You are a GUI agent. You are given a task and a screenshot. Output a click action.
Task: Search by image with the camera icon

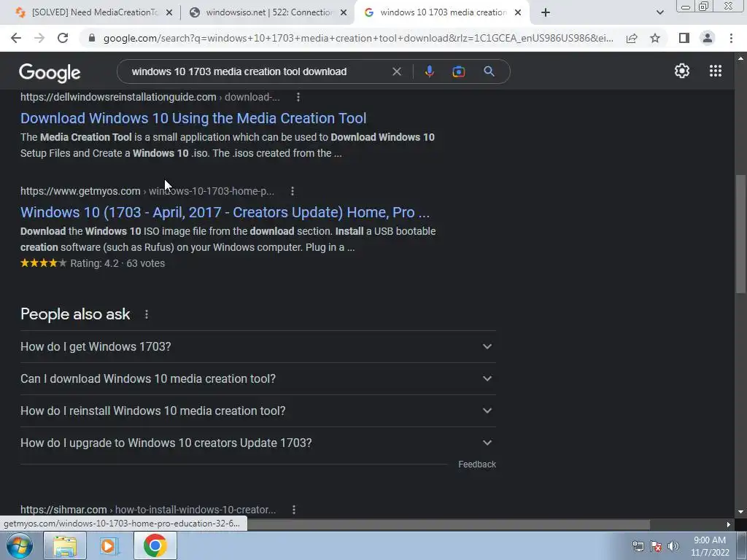(458, 71)
